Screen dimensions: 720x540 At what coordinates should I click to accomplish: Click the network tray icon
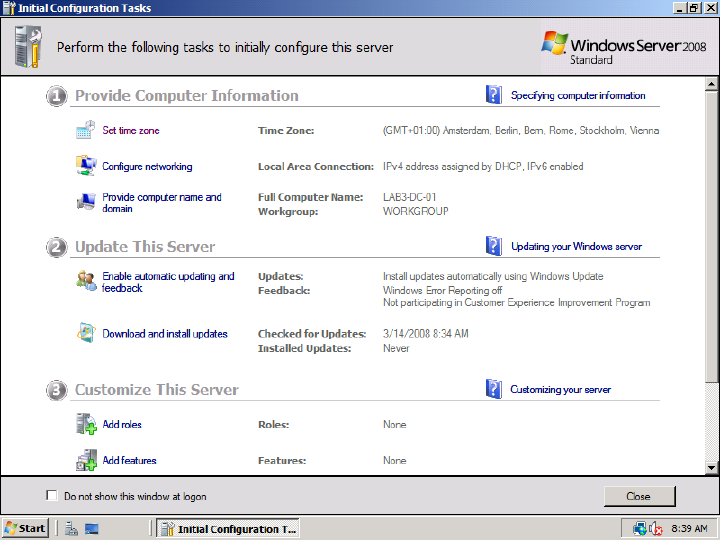[x=639, y=529]
